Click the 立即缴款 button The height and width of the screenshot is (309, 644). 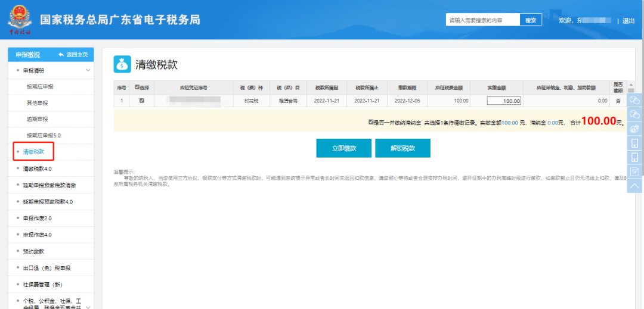tap(344, 148)
